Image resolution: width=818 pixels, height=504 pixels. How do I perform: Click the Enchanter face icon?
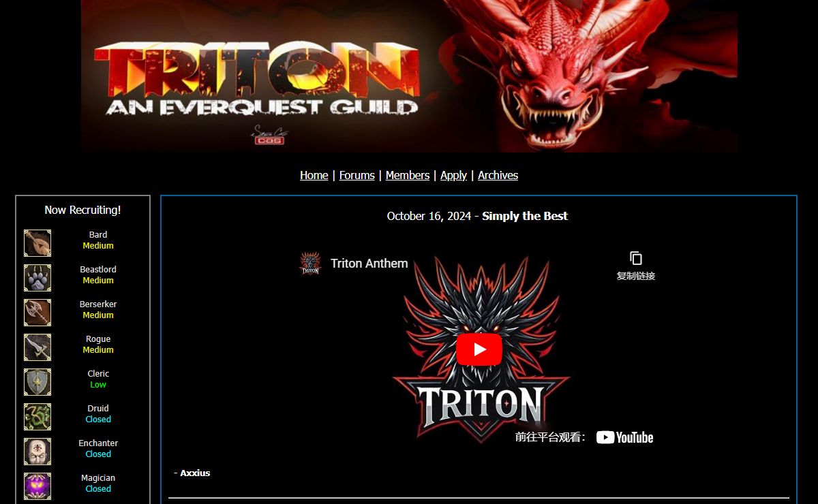pyautogui.click(x=37, y=452)
